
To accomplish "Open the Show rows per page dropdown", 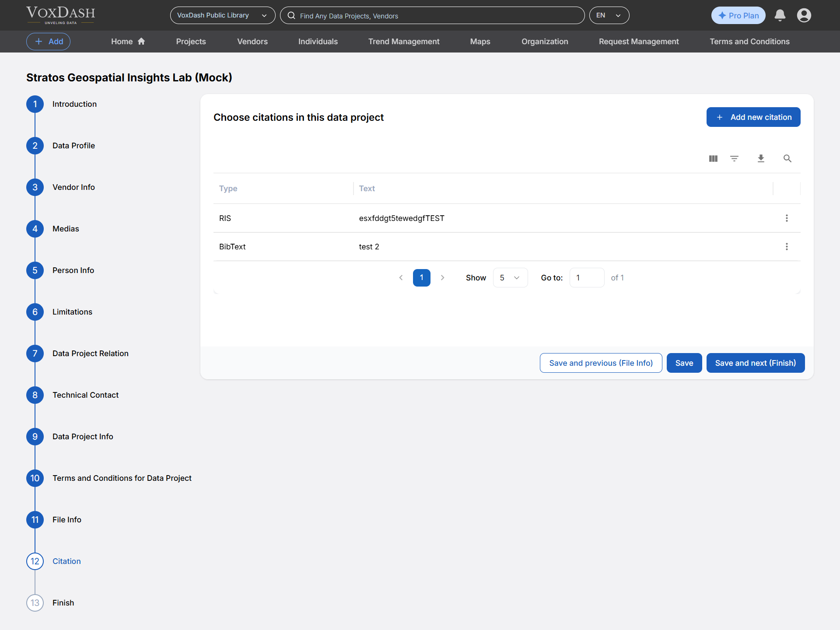I will pyautogui.click(x=510, y=278).
